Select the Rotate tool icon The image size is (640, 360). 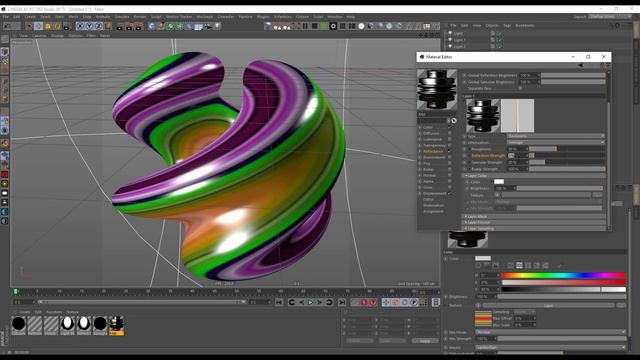coord(58,26)
